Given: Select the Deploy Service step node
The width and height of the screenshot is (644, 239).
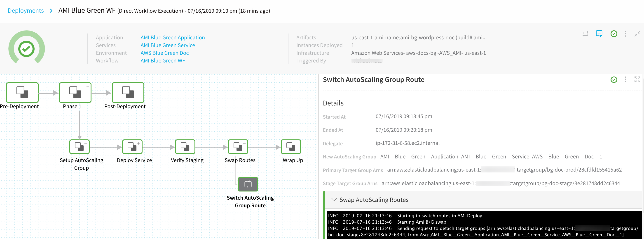Looking at the screenshot, I should [x=132, y=147].
